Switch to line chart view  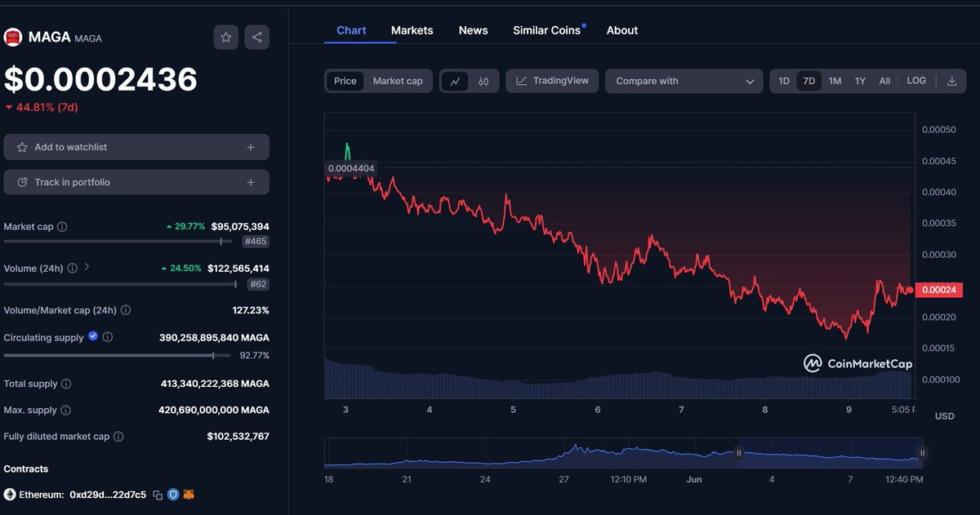pyautogui.click(x=455, y=81)
